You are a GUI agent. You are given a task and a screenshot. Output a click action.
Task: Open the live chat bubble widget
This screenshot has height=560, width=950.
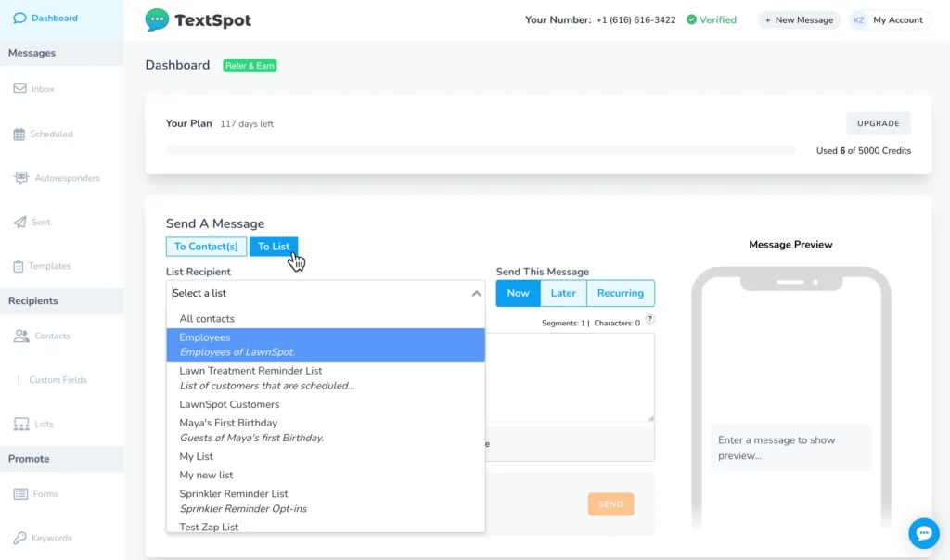pyautogui.click(x=923, y=533)
